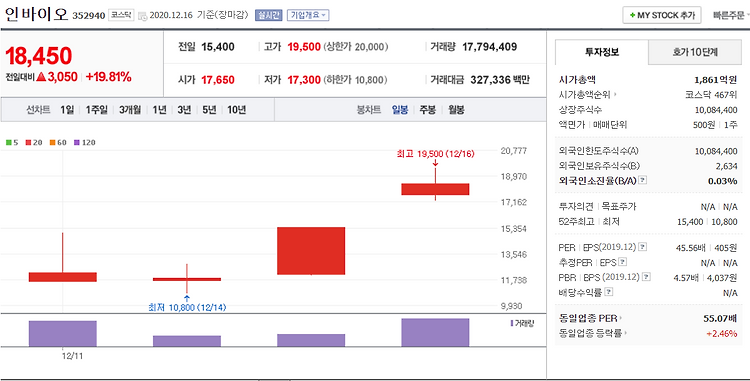Select the 주봉 weekly candle chart
This screenshot has width=750, height=381.
tap(428, 110)
